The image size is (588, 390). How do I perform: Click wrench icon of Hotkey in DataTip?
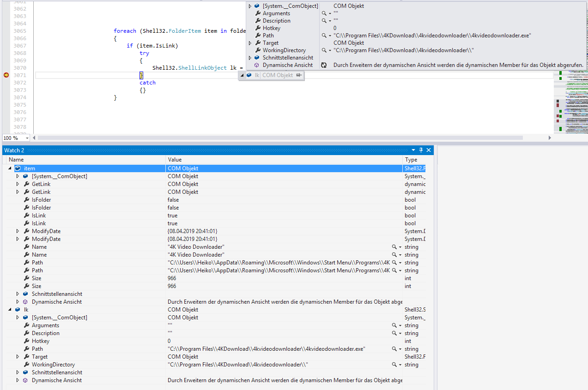[257, 28]
